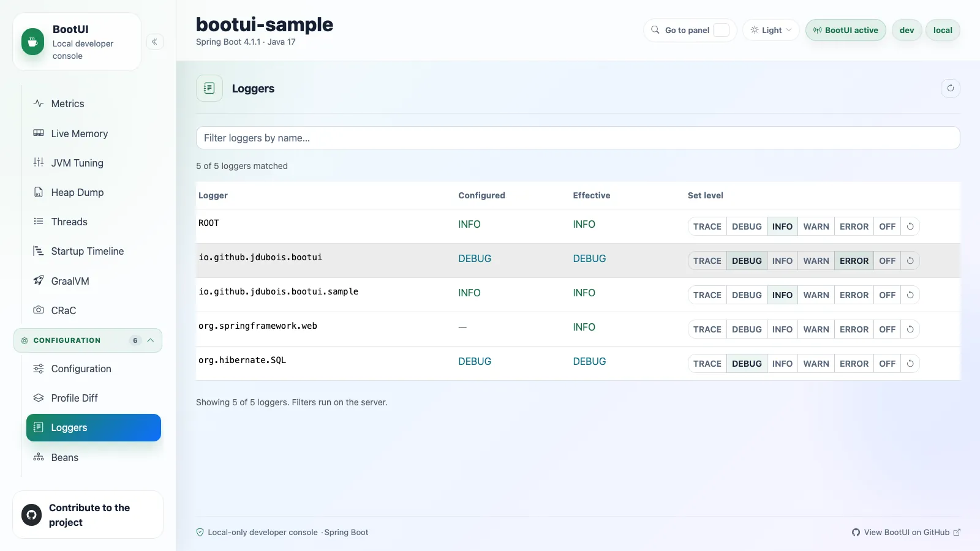Reset the org.hibernate.SQL logger level icon
Viewport: 980px width, 551px height.
point(910,364)
